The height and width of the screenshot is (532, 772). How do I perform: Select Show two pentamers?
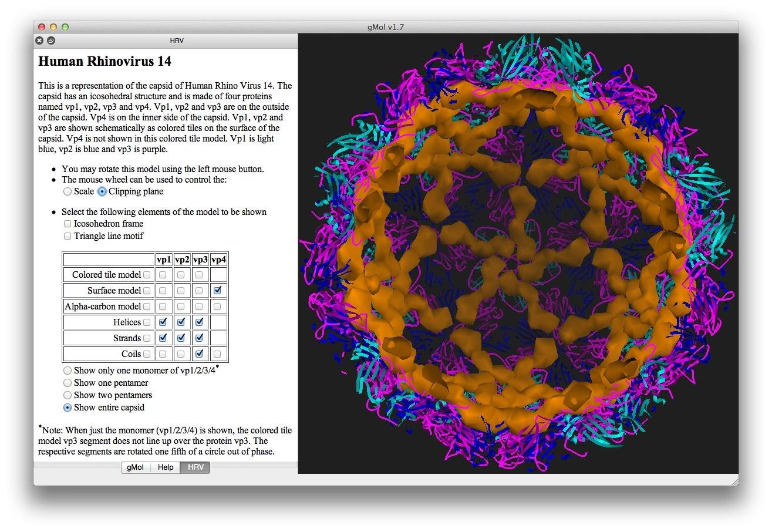point(68,395)
